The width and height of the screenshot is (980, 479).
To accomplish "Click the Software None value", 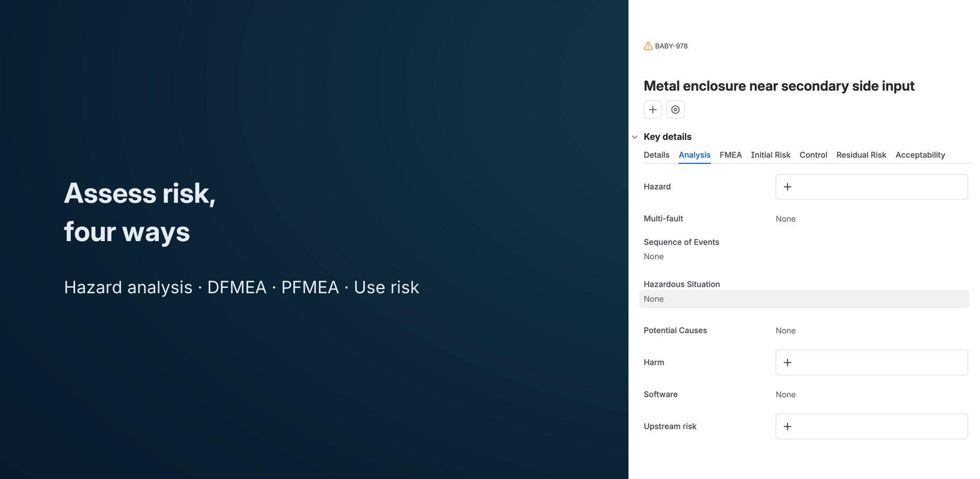I will (x=786, y=394).
